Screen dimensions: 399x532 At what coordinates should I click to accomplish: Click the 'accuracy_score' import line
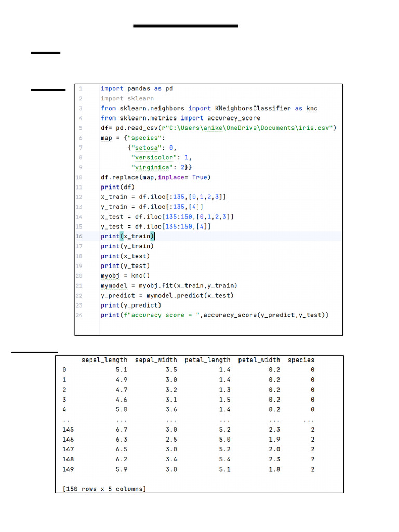coord(180,118)
